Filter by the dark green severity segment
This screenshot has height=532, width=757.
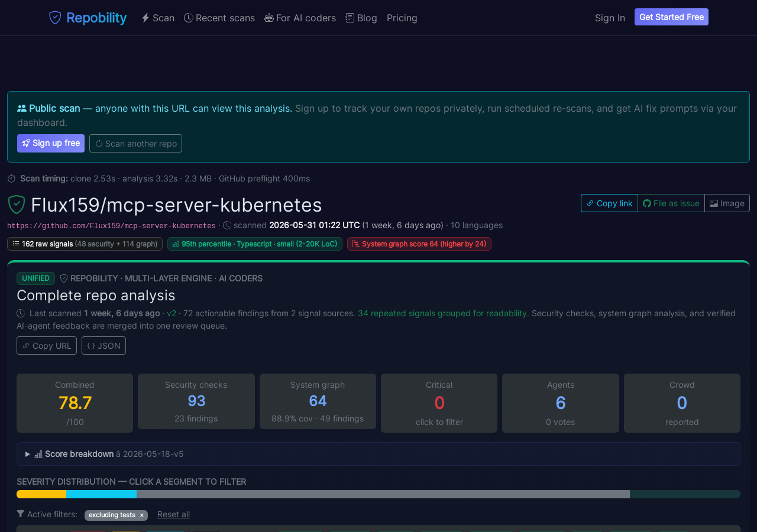click(685, 494)
